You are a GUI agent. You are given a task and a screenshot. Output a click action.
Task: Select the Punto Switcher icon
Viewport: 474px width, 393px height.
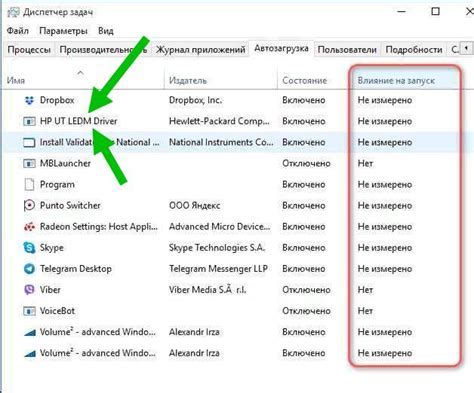(x=29, y=205)
